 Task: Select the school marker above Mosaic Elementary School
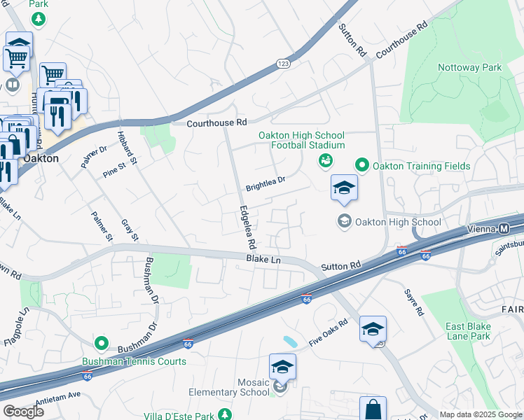click(x=282, y=369)
